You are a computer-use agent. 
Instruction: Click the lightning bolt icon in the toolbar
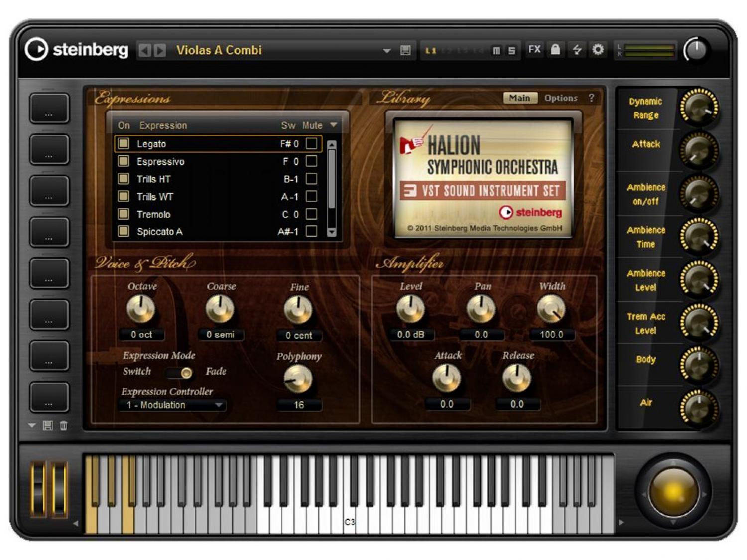click(577, 50)
